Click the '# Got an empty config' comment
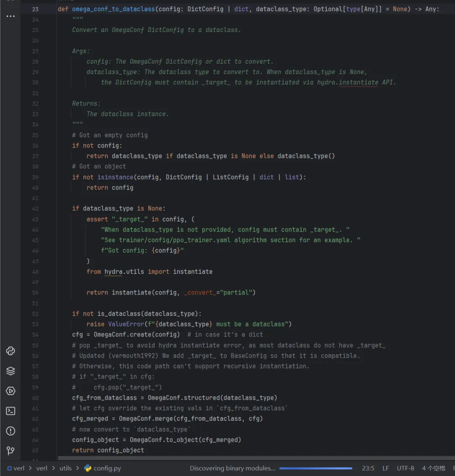Viewport: 455px width, 476px height. pos(110,135)
